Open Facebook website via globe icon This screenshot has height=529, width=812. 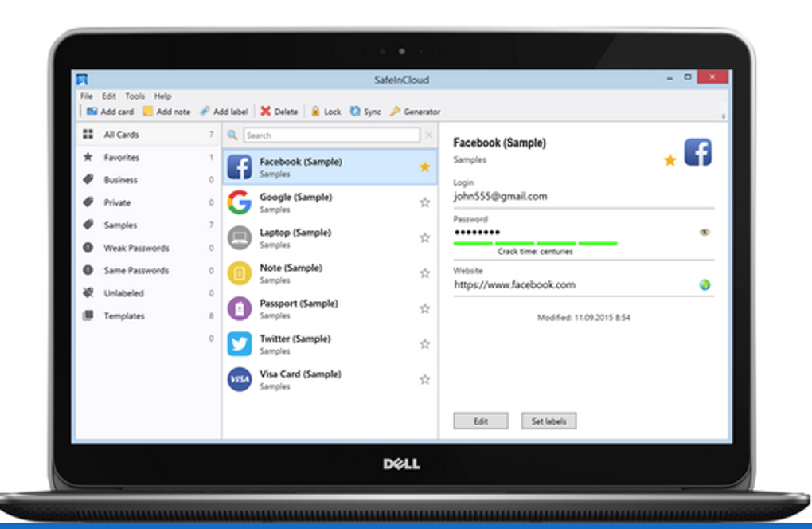pyautogui.click(x=705, y=285)
